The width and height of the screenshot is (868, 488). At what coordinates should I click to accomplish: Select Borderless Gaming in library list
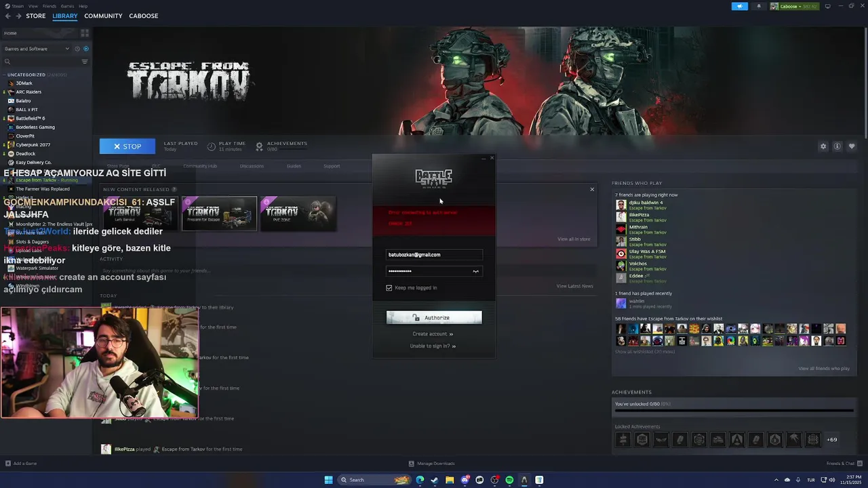35,127
